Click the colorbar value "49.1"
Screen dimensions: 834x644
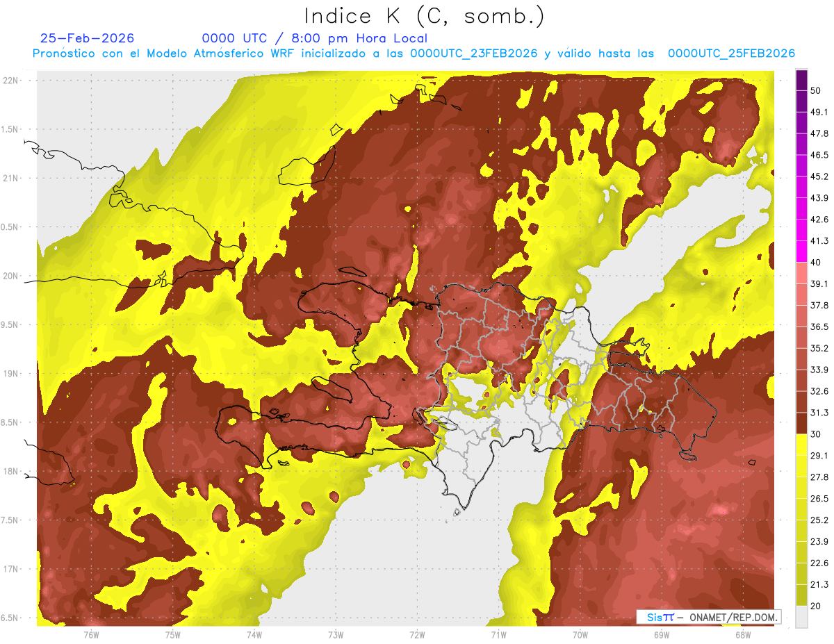click(819, 112)
